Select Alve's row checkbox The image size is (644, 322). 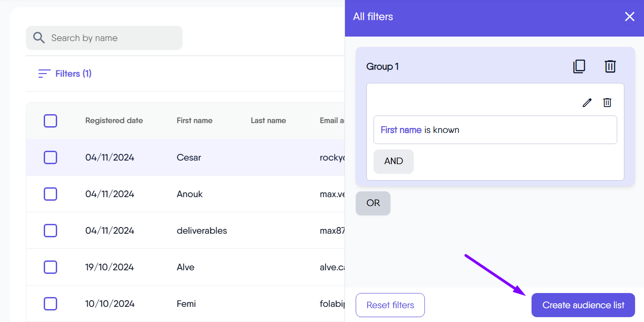pos(50,267)
